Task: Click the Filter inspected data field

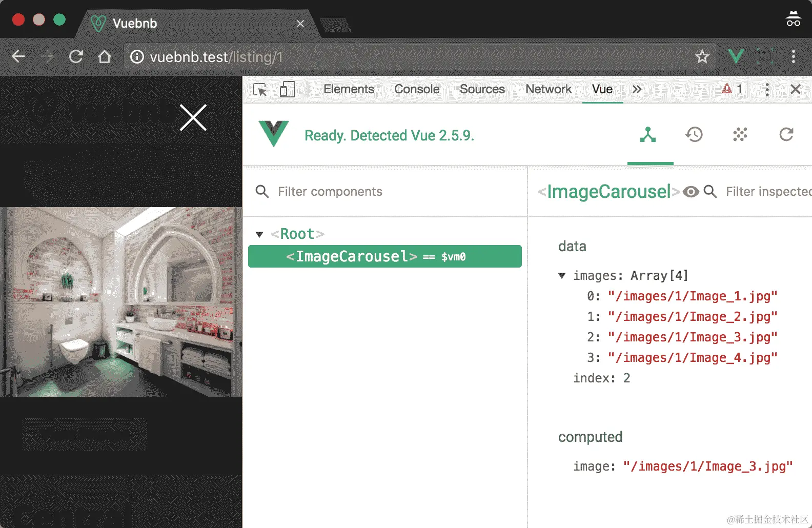Action: [x=768, y=192]
